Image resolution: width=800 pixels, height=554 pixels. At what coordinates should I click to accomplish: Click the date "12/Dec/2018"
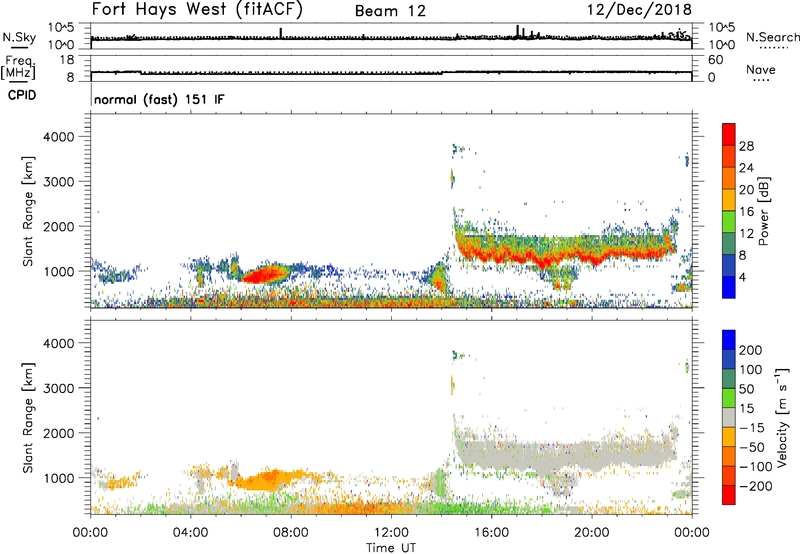(639, 9)
